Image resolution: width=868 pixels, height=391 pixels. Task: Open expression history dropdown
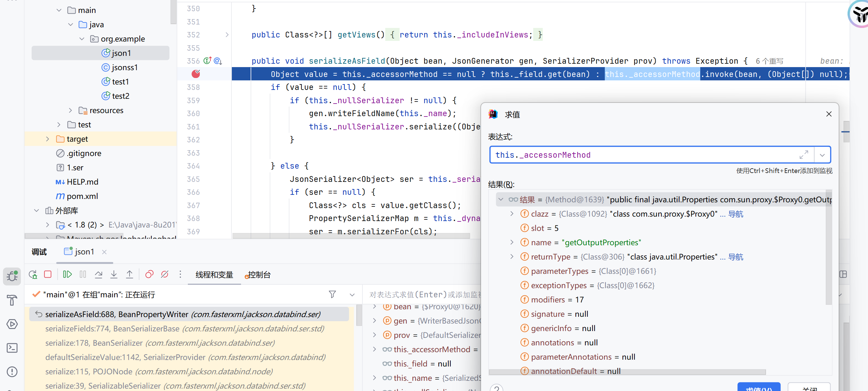pyautogui.click(x=822, y=155)
